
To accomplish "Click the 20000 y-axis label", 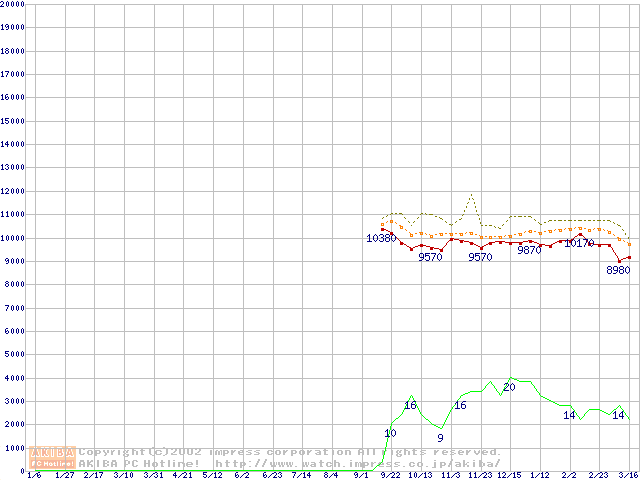I will pos(12,4).
